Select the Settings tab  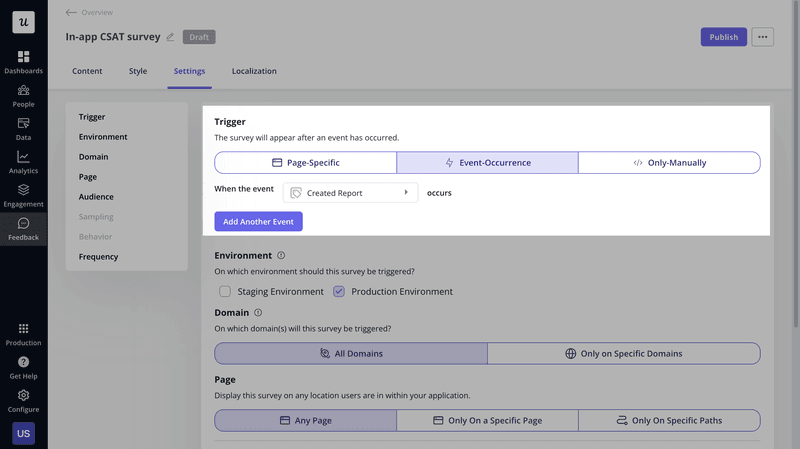click(189, 71)
